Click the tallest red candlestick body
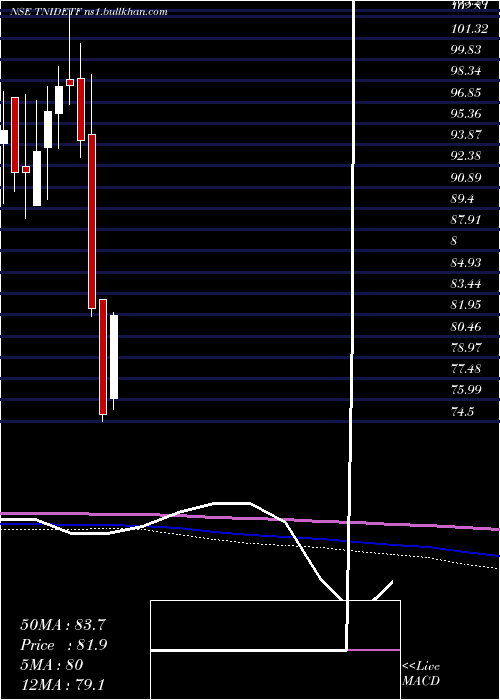Screen dimensions: 500x700 click(92, 221)
